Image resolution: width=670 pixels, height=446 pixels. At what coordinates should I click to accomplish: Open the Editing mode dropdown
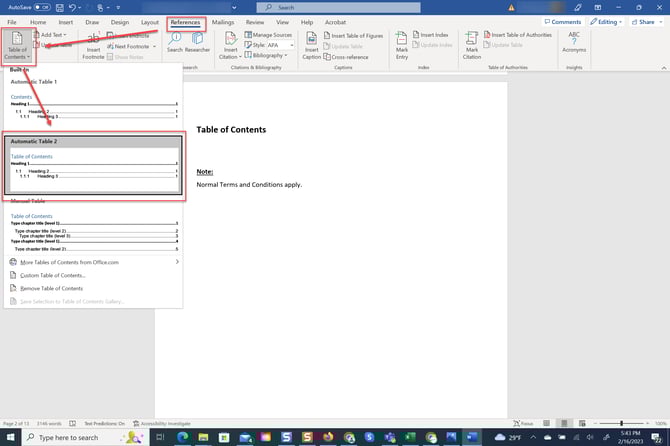click(606, 22)
